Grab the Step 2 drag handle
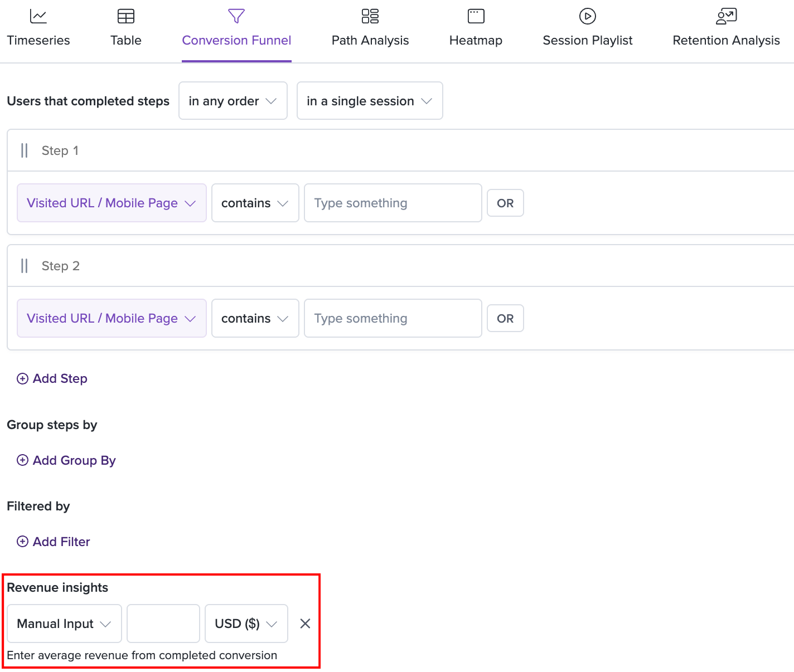Image resolution: width=794 pixels, height=672 pixels. pos(24,266)
